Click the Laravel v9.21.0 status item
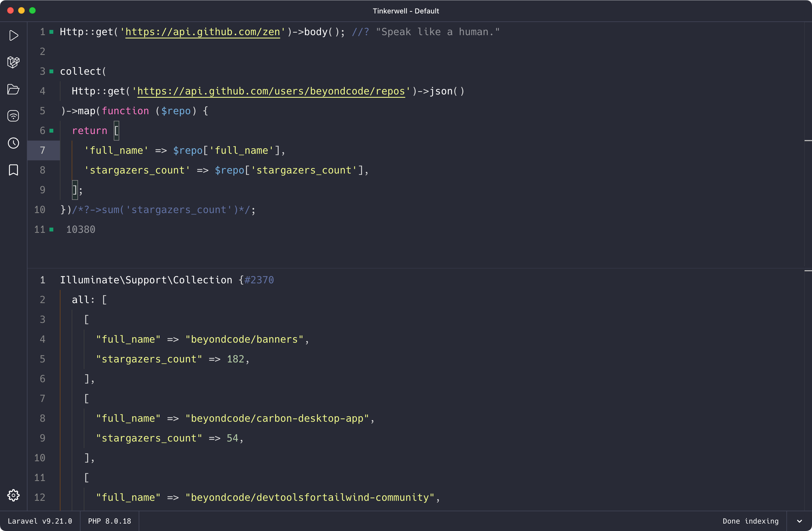Screen dimensions: 812x531 point(40,521)
